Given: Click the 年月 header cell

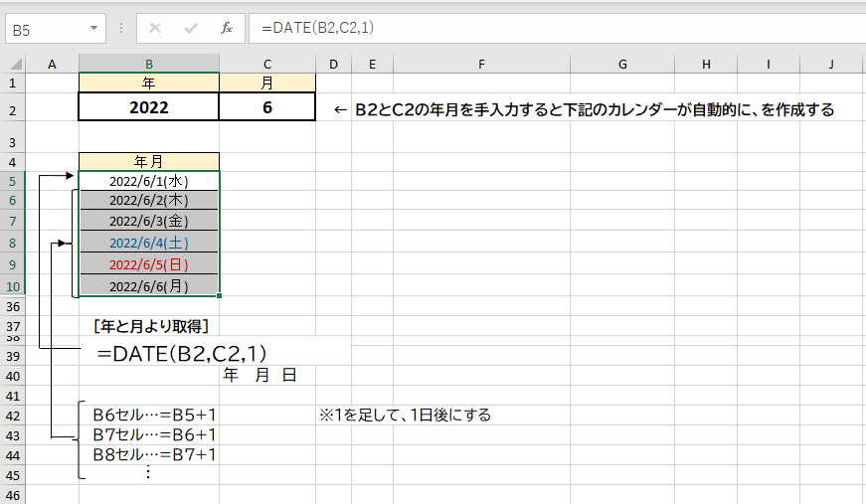Looking at the screenshot, I should pos(148,161).
